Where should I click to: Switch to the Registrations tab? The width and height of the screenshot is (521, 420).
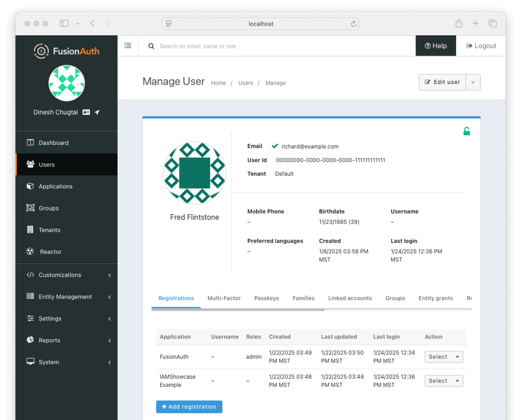[x=176, y=298]
